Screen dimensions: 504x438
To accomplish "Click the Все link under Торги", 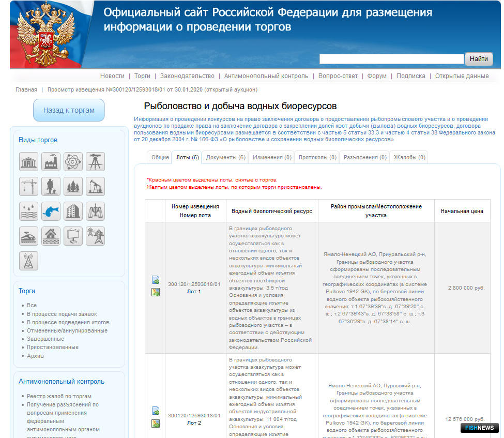I will coord(32,305).
